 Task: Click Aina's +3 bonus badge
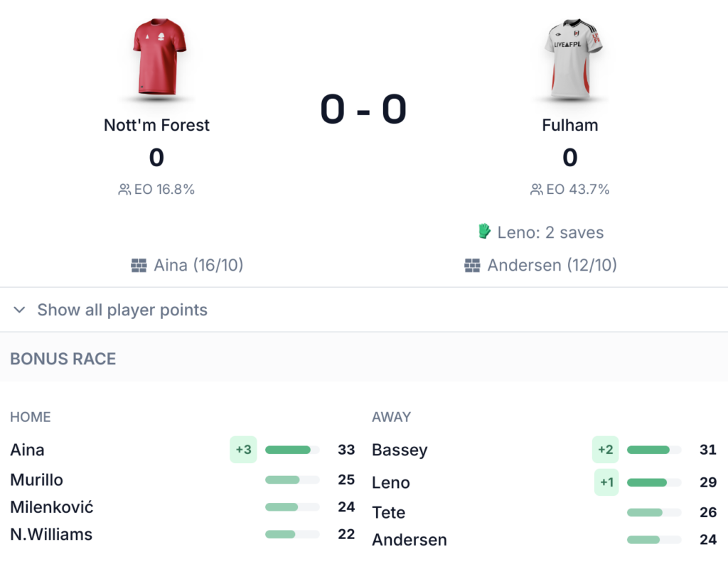click(243, 450)
